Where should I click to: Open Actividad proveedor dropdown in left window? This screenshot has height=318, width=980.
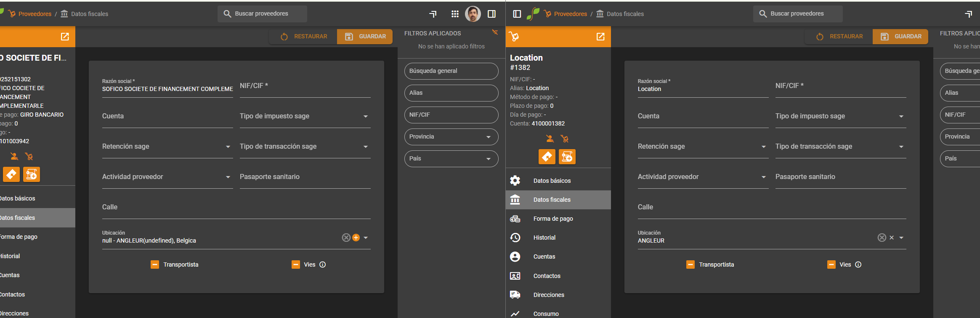228,177
